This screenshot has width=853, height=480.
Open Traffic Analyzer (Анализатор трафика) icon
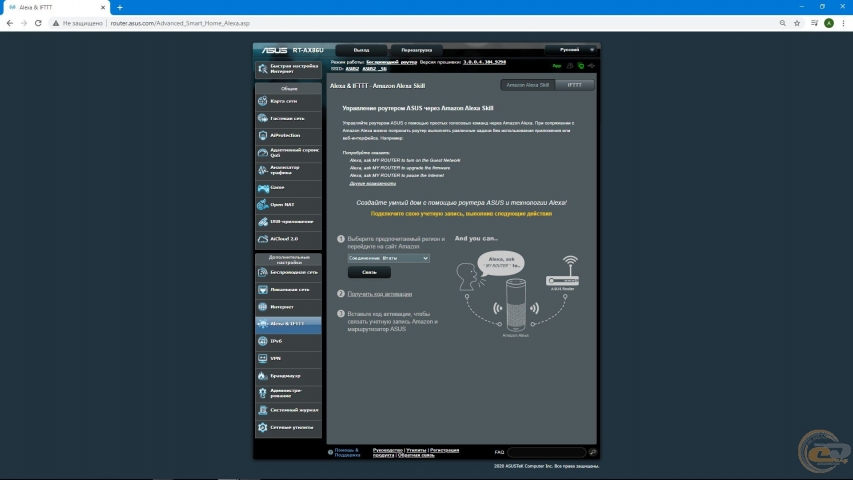pyautogui.click(x=263, y=170)
